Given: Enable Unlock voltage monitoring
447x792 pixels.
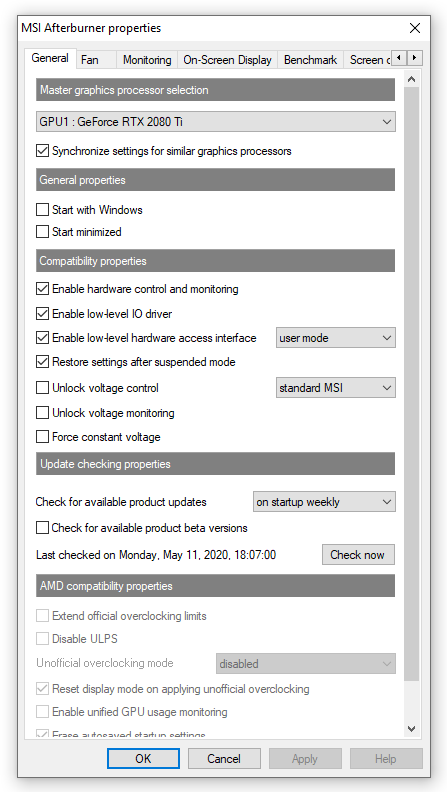Looking at the screenshot, I should [x=42, y=413].
